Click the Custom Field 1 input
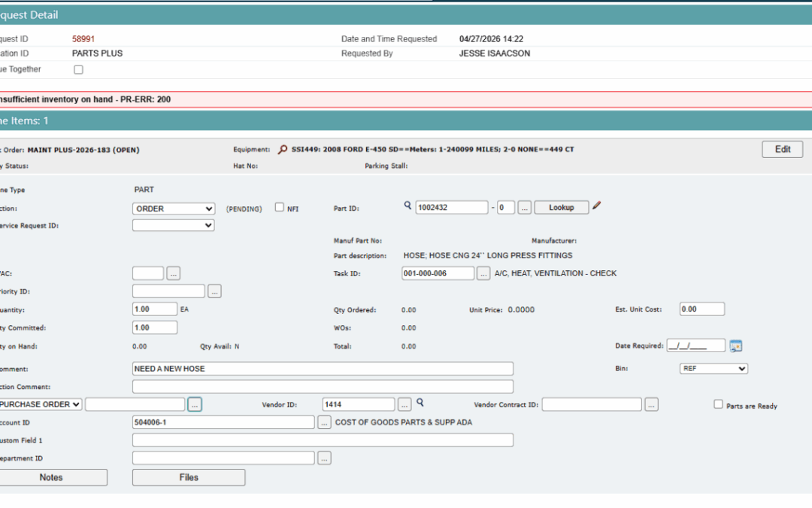 (323, 440)
